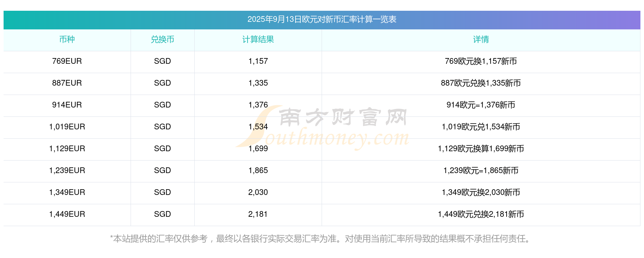Click the result value 1,699
644x258 pixels.
(258, 149)
